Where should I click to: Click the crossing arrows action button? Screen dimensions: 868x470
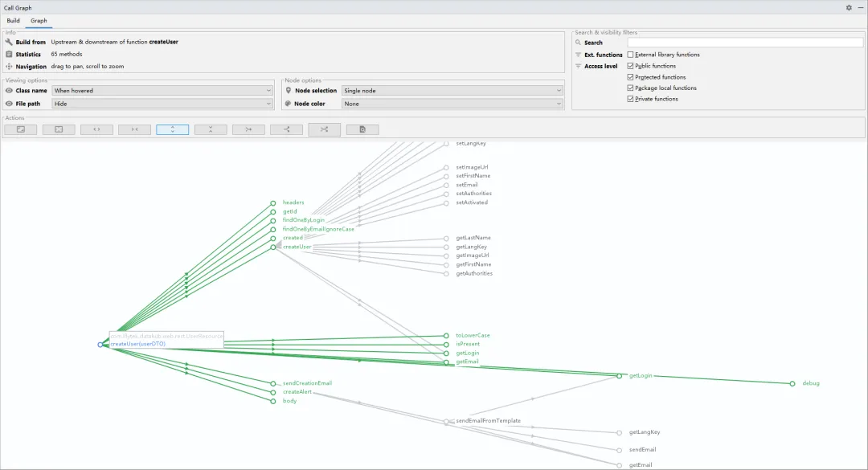pyautogui.click(x=325, y=129)
